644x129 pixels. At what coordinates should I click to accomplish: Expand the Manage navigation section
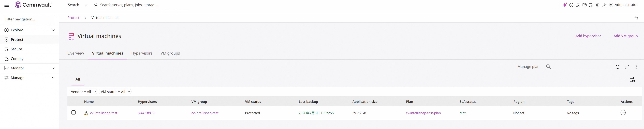30,78
